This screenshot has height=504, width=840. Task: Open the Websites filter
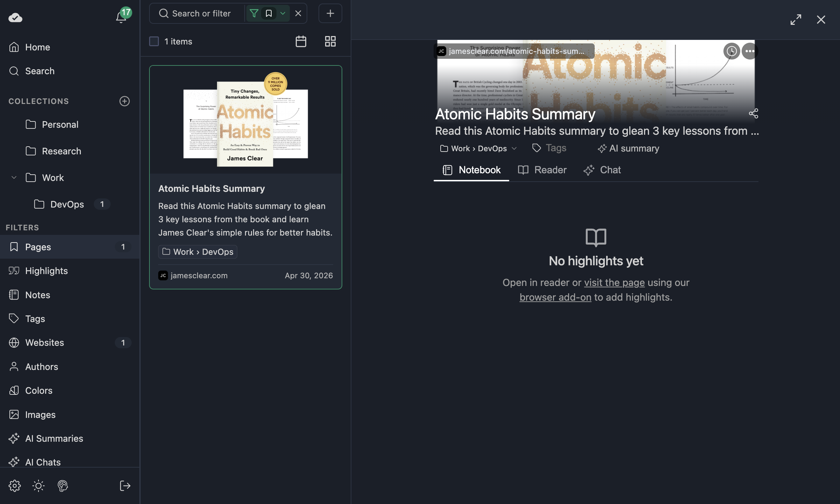pos(70,343)
